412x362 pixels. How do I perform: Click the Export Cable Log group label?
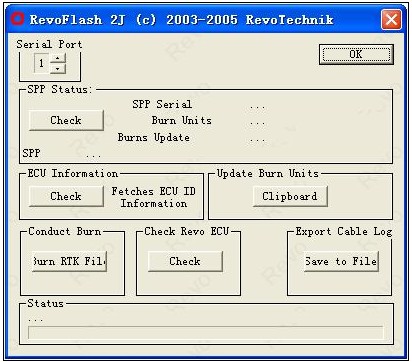pos(344,232)
